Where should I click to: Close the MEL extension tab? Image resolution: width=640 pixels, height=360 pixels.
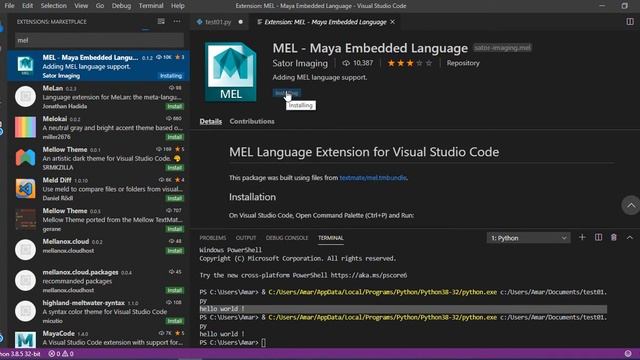[392, 22]
